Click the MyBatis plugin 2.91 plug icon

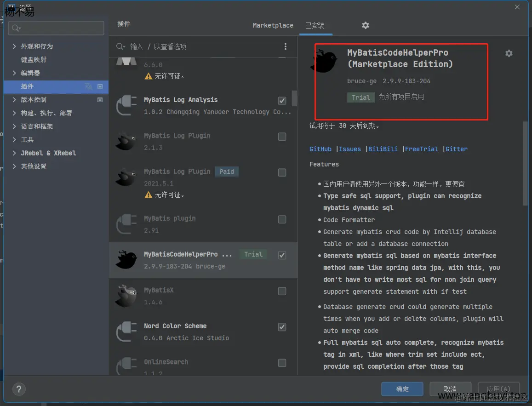[126, 224]
